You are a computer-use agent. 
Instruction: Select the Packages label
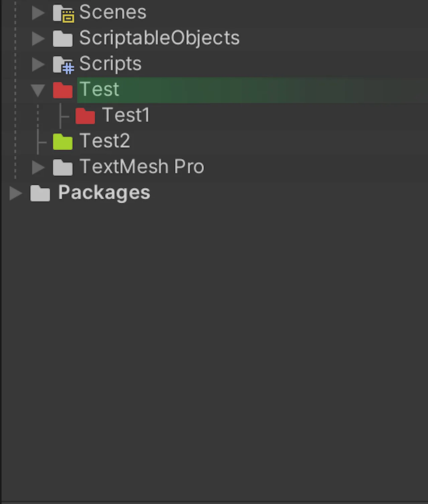pyautogui.click(x=104, y=193)
